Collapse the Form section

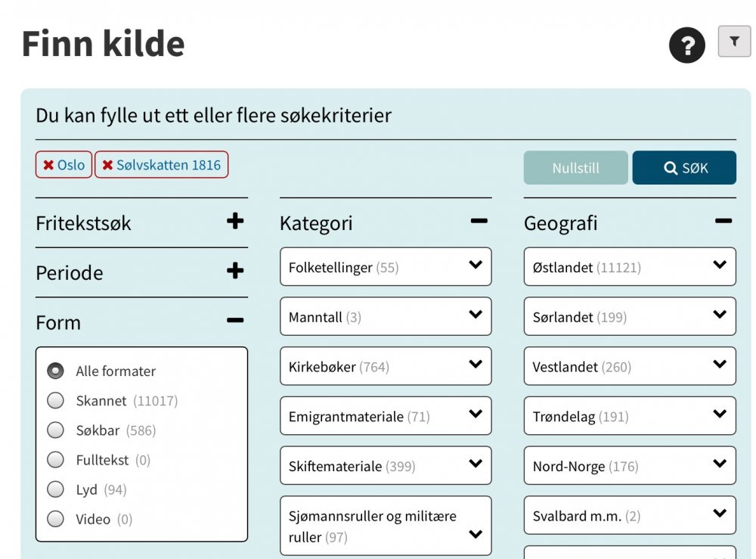point(235,321)
